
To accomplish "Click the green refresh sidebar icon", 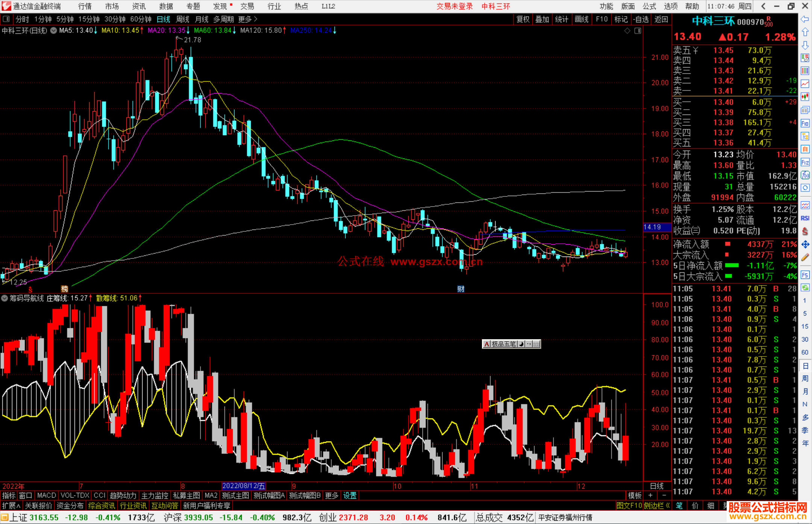I will click(x=805, y=288).
